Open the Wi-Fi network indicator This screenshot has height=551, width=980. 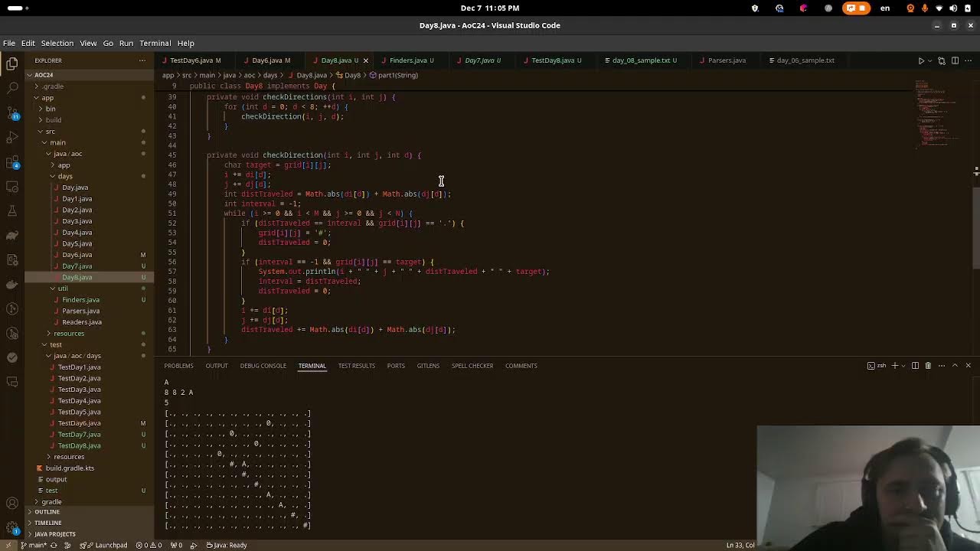(939, 8)
